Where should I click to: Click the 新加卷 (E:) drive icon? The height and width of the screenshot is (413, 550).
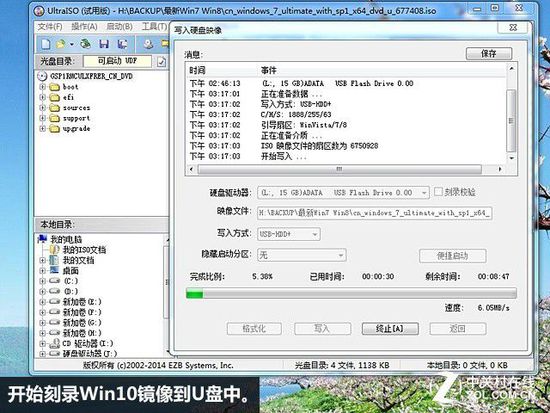pyautogui.click(x=54, y=301)
